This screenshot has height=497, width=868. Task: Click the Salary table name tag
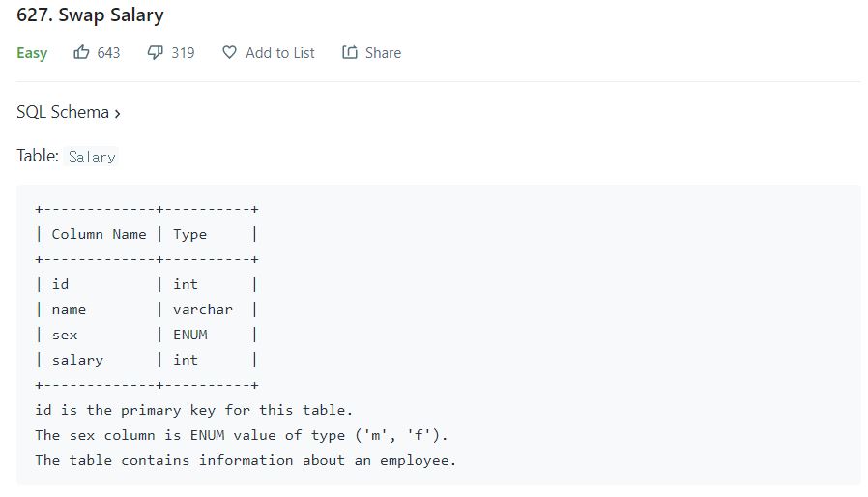[92, 157]
